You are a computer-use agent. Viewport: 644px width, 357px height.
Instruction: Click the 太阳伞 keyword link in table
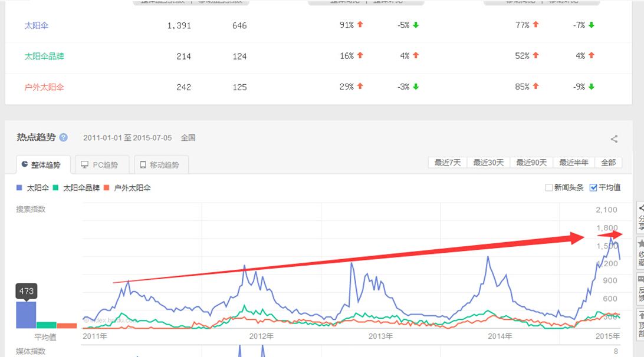pos(37,25)
